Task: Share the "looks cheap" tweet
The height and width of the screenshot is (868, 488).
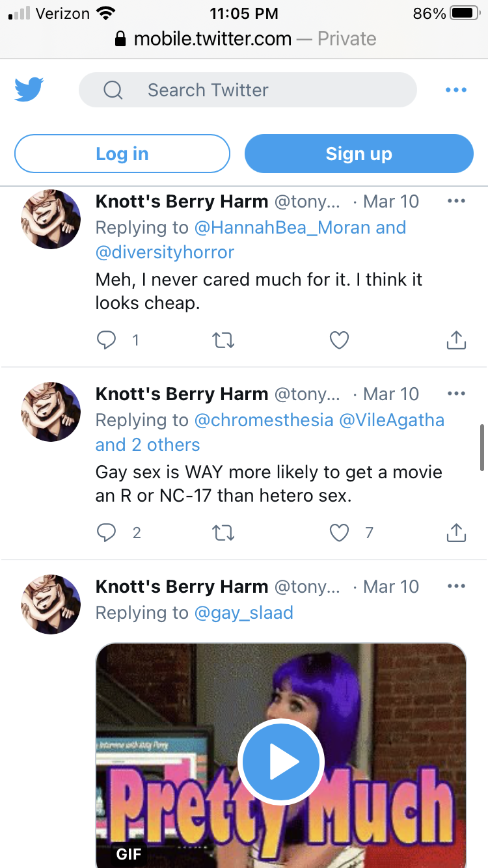Action: [456, 340]
